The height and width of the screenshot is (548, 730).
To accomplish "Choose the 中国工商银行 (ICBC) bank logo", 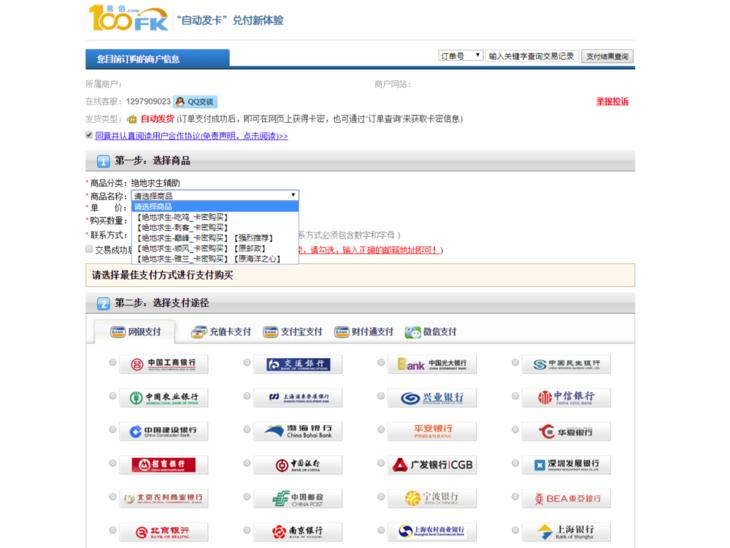I will tap(163, 364).
